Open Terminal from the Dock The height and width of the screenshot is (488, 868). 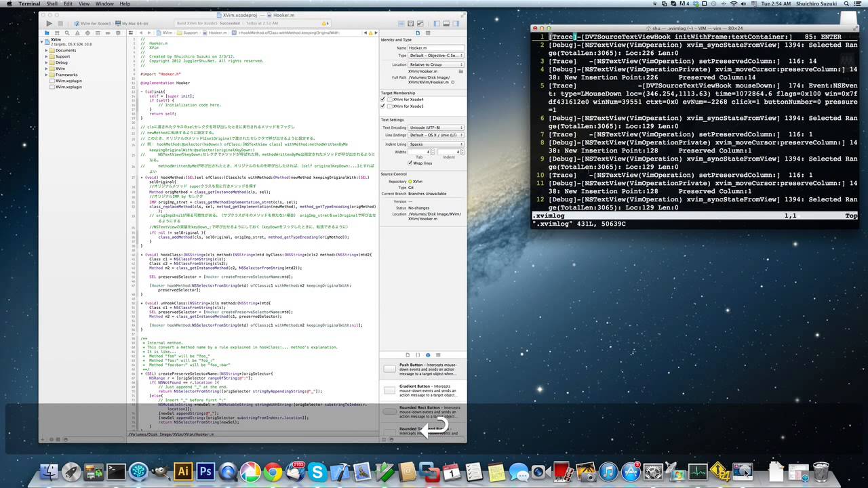coord(116,472)
